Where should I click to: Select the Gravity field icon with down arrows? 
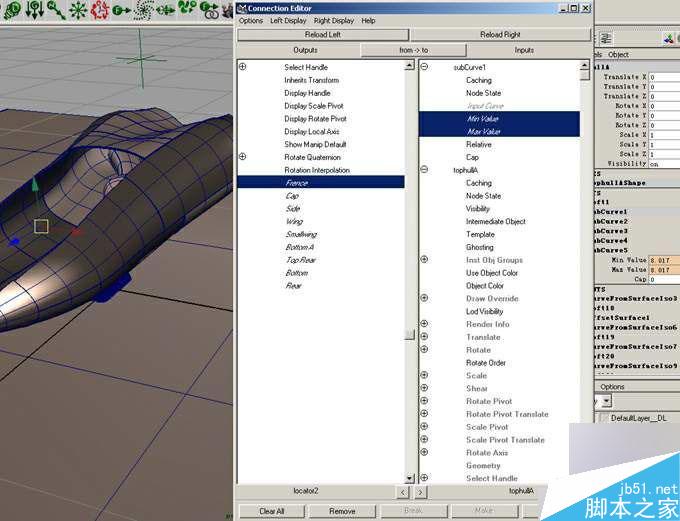tap(34, 10)
